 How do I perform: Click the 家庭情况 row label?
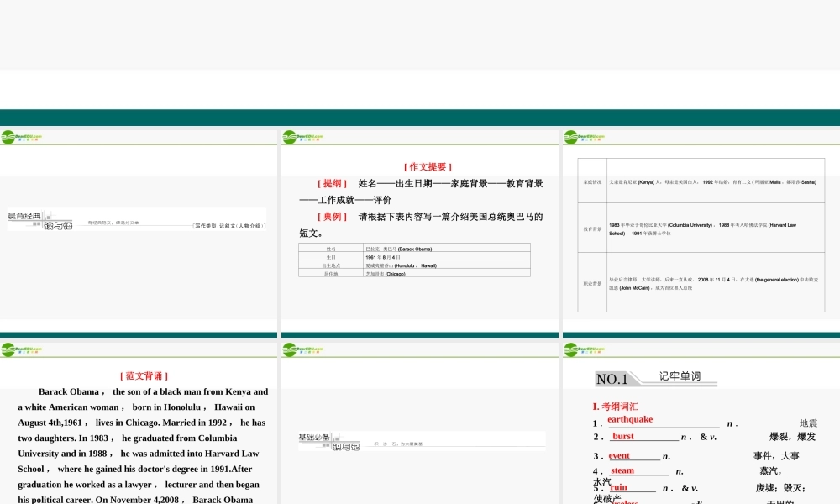(592, 182)
